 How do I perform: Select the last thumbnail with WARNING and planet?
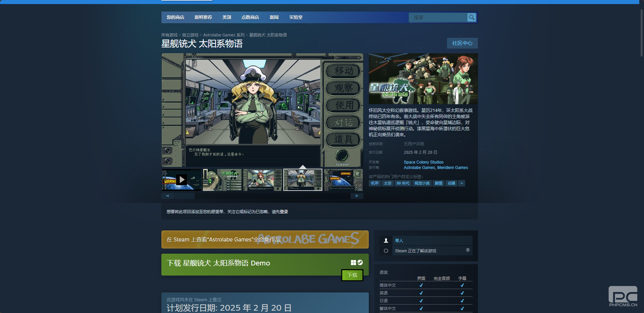(x=343, y=180)
